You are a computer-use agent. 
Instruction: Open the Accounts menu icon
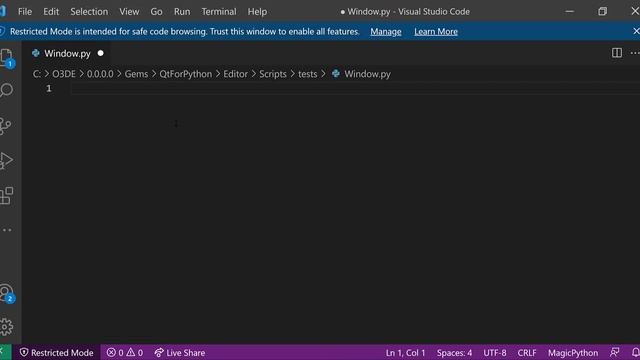tap(7, 293)
